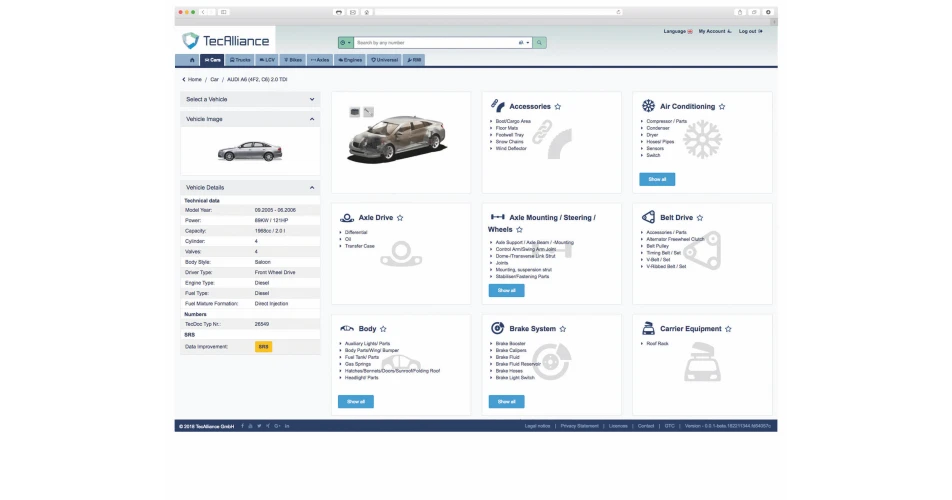Open Privacy Statement footer link
Screen dimensions: 952x500
coord(579,426)
